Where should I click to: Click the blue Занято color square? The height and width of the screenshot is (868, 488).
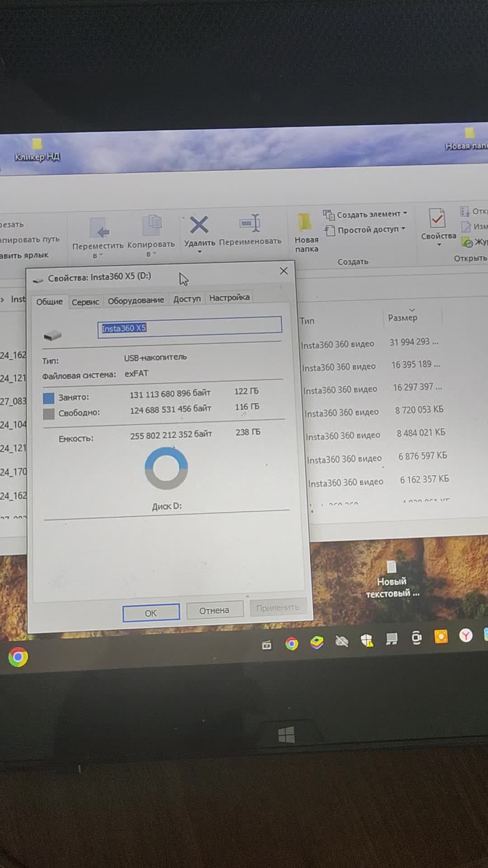48,398
